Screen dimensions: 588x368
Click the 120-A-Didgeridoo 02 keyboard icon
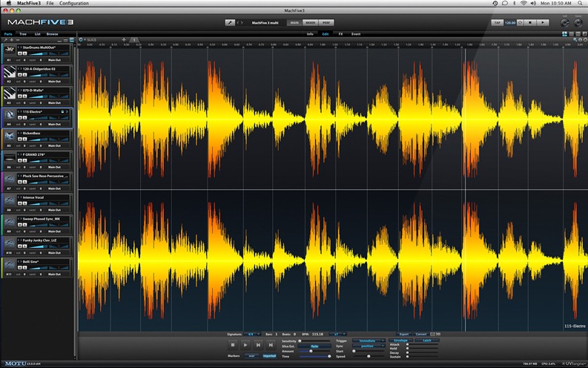[10, 72]
